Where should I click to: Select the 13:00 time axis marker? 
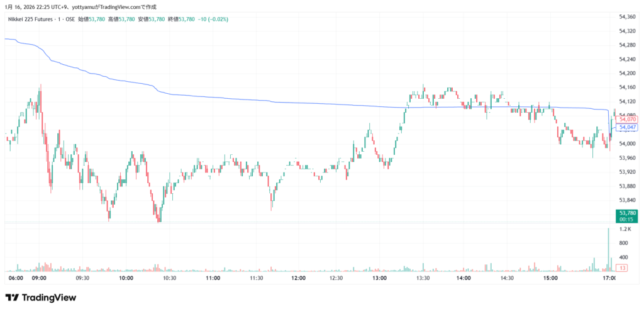[379, 278]
